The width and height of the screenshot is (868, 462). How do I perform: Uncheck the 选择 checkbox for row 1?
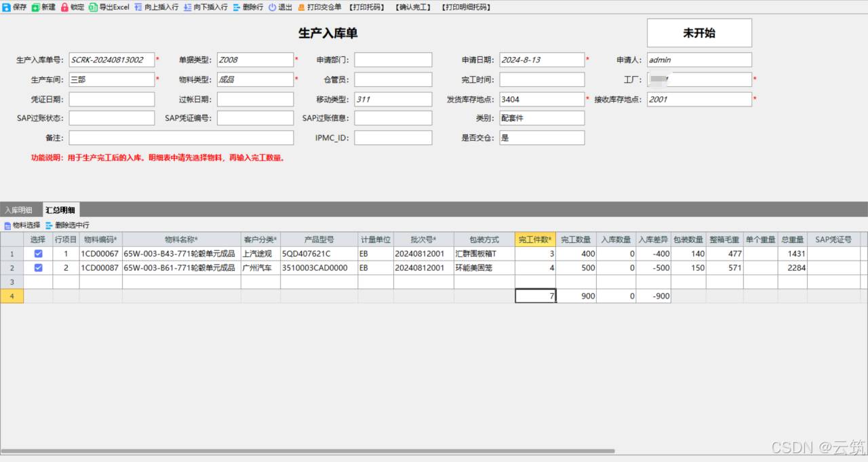pyautogui.click(x=38, y=254)
